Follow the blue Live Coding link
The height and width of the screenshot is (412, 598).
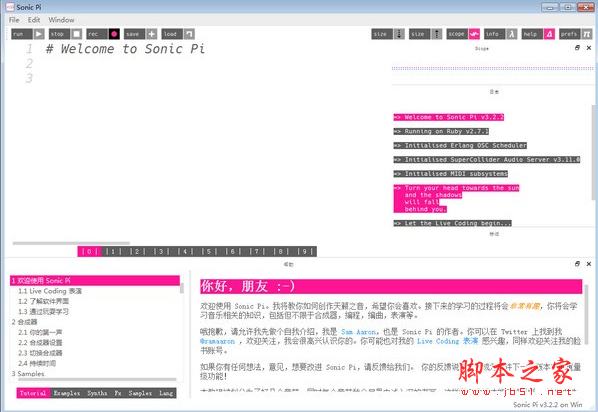click(x=447, y=341)
